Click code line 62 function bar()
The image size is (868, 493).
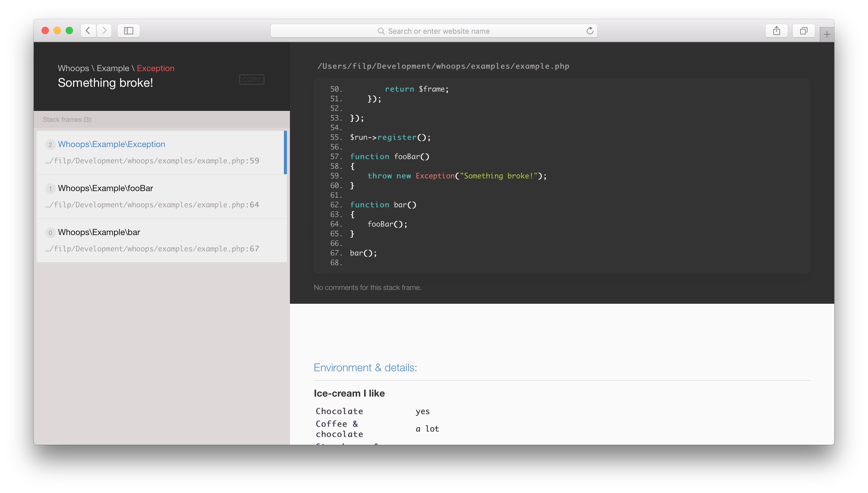tap(383, 205)
